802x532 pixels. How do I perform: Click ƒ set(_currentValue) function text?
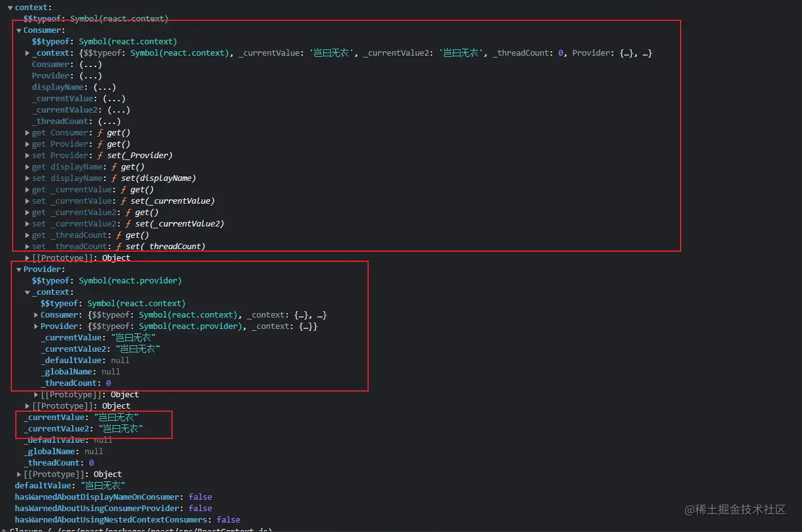click(168, 201)
